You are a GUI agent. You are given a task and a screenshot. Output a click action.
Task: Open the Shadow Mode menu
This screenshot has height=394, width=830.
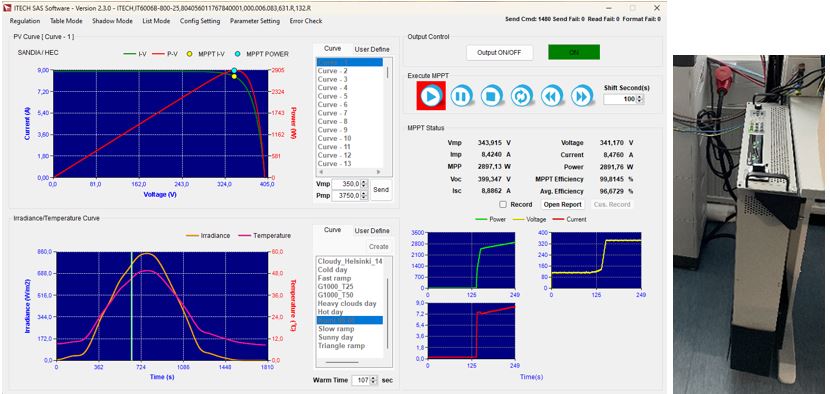click(x=112, y=21)
